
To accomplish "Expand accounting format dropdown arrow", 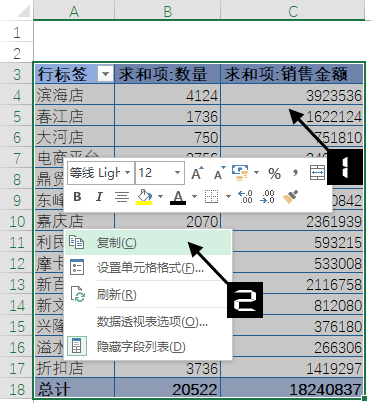I will tap(256, 173).
